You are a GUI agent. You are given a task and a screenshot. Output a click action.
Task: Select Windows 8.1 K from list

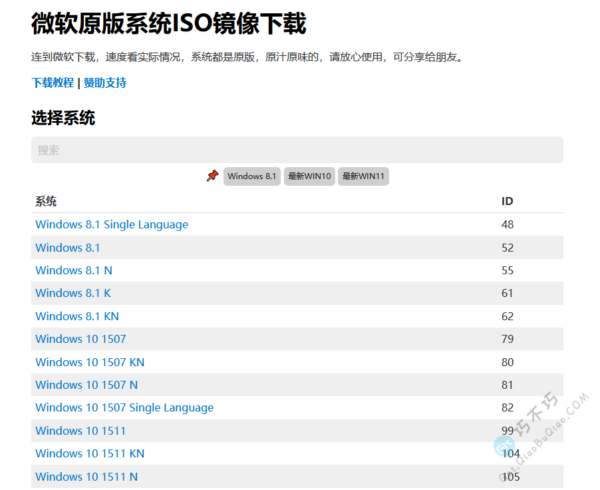[x=73, y=293]
